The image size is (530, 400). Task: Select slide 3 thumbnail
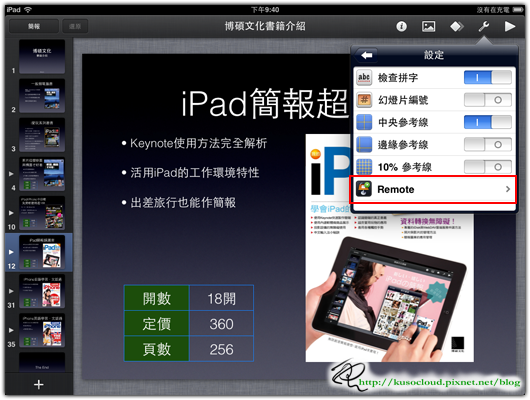click(42, 135)
